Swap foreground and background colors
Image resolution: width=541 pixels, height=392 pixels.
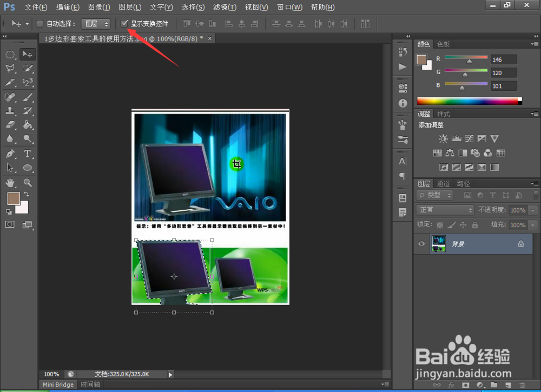tap(27, 194)
